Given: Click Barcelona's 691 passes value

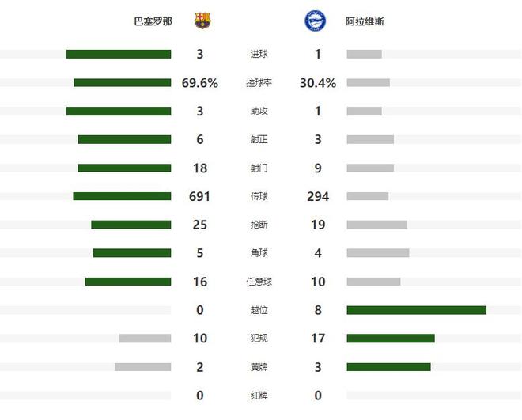Looking at the screenshot, I should [x=200, y=197].
